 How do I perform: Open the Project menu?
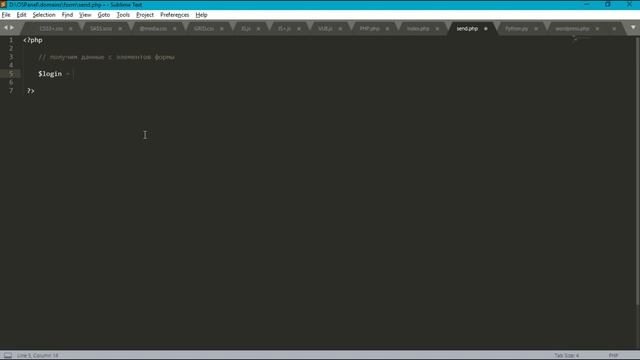[x=145, y=15]
